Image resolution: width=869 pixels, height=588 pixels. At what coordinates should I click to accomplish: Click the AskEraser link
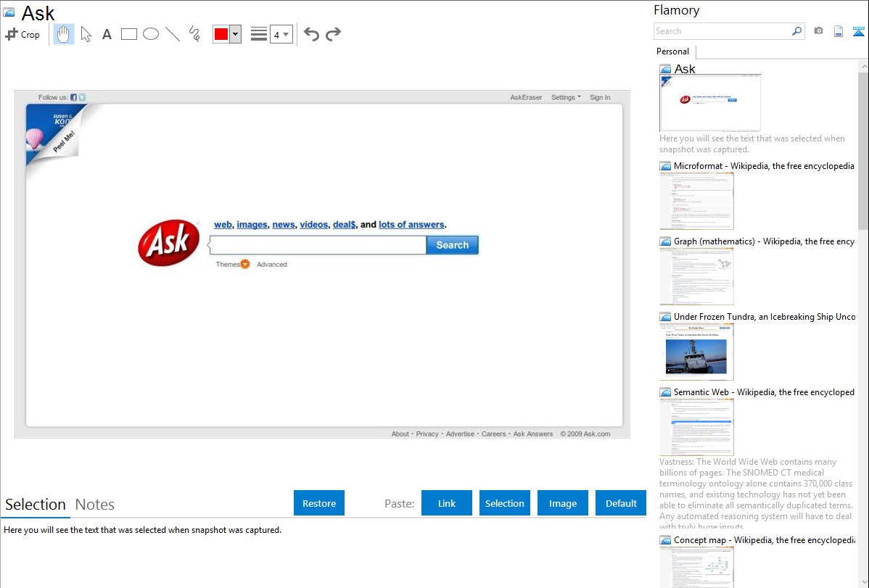pyautogui.click(x=526, y=98)
